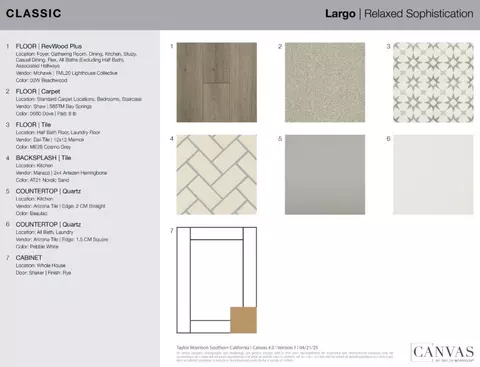The width and height of the screenshot is (480, 367).
Task: Click the 'Location: All Bath, Laundry' line
Action: point(44,232)
